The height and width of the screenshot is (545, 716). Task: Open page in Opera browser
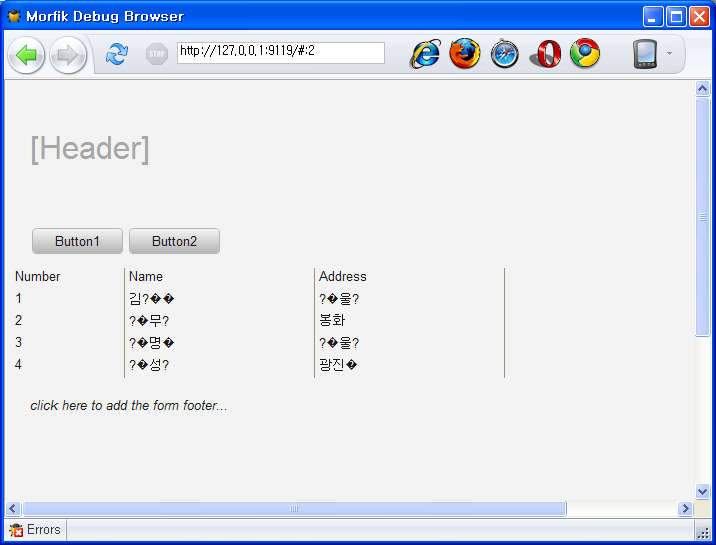[545, 54]
